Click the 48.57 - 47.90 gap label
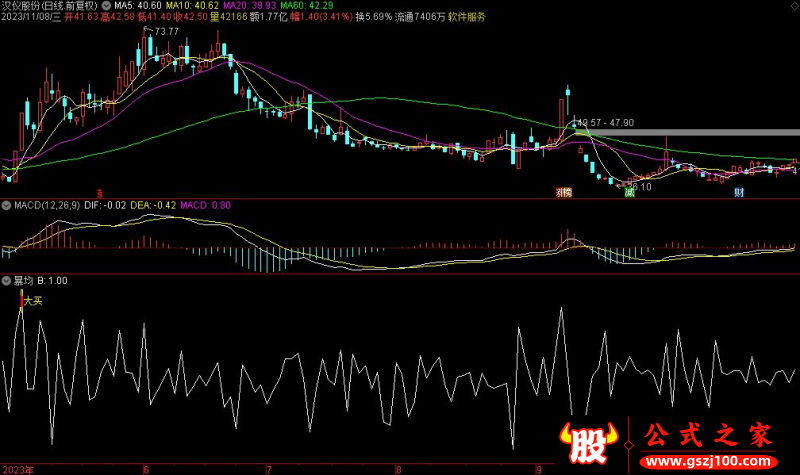 (606, 123)
